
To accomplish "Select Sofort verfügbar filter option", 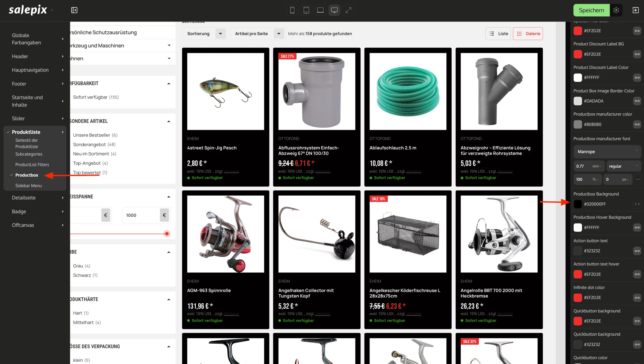I will click(96, 97).
